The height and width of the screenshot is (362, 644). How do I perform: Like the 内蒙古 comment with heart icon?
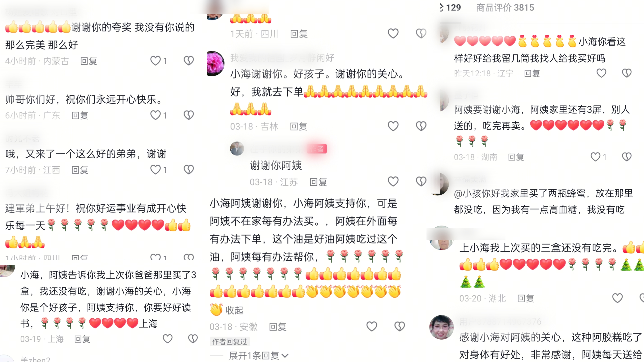155,61
